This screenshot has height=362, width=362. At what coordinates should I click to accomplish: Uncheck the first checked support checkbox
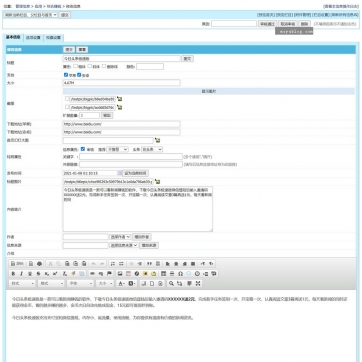[x=66, y=75]
